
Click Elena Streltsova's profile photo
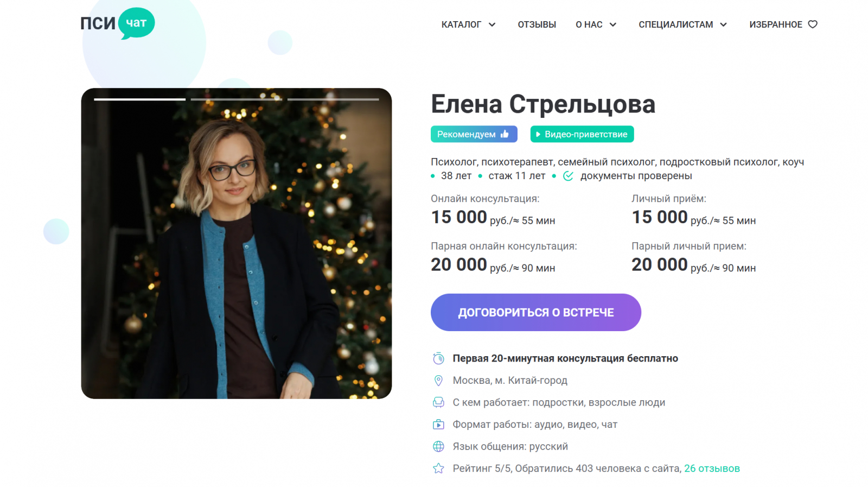click(x=237, y=243)
